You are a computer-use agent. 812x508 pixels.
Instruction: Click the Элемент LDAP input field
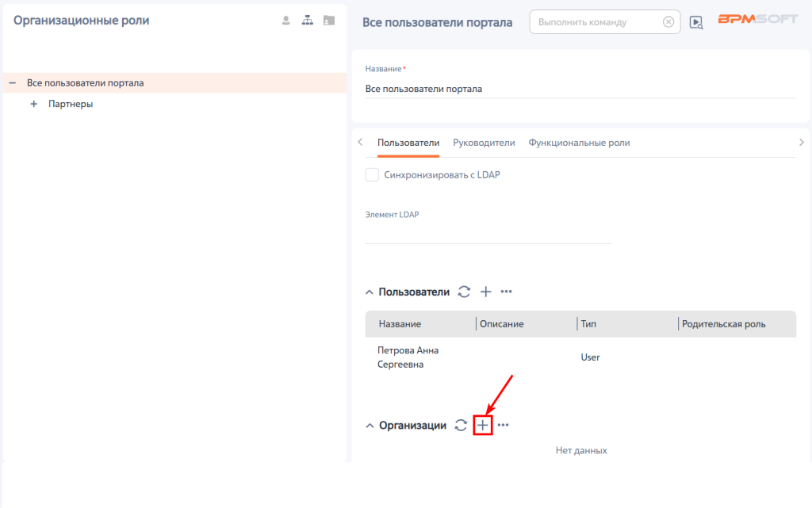tap(488, 233)
